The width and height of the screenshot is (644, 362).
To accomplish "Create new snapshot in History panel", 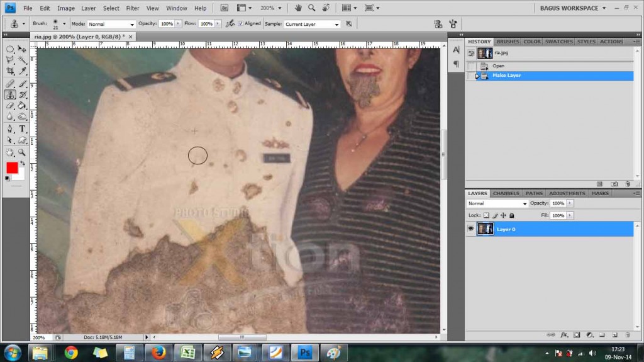I will (x=614, y=184).
